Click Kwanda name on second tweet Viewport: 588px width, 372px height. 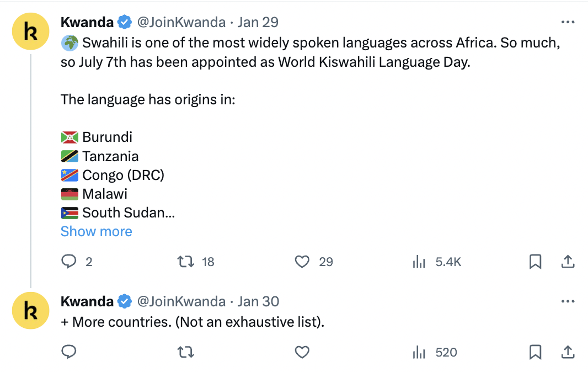click(87, 301)
